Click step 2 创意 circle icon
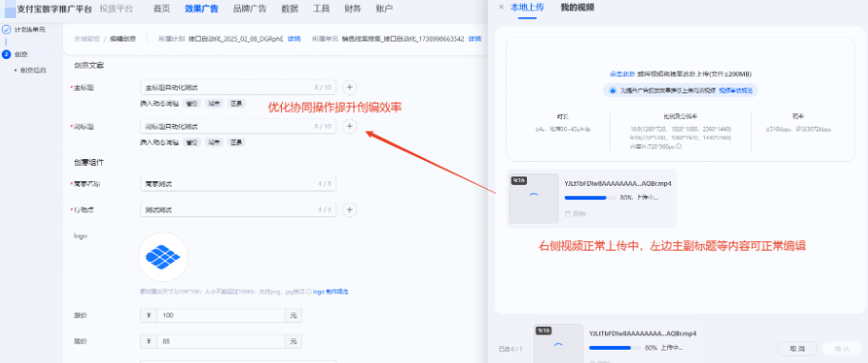The image size is (868, 363). coord(7,54)
